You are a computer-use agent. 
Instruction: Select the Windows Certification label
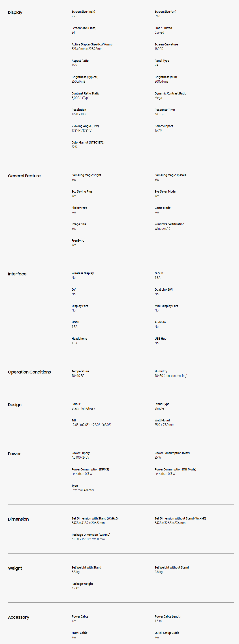169,224
